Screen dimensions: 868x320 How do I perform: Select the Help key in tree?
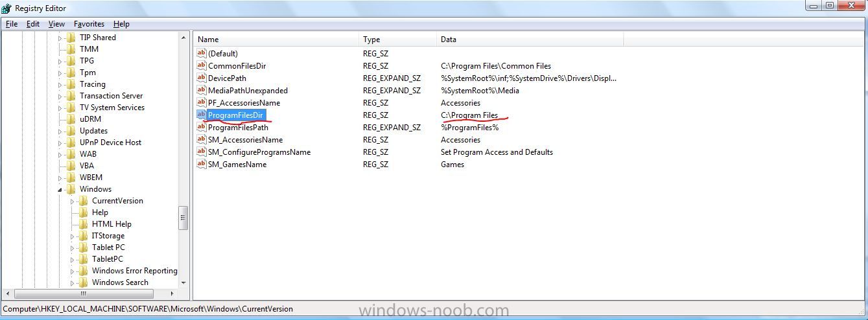pyautogui.click(x=100, y=212)
